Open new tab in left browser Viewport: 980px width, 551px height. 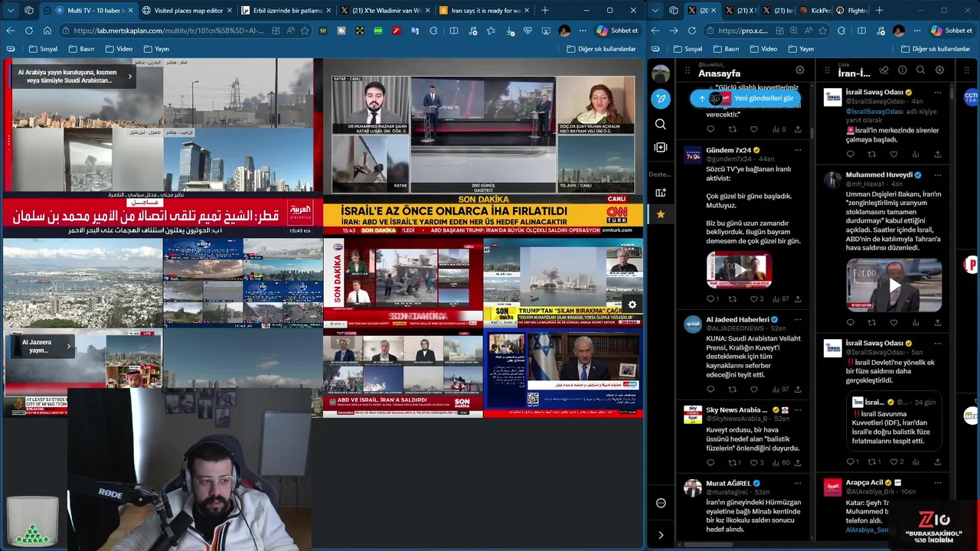pyautogui.click(x=545, y=10)
